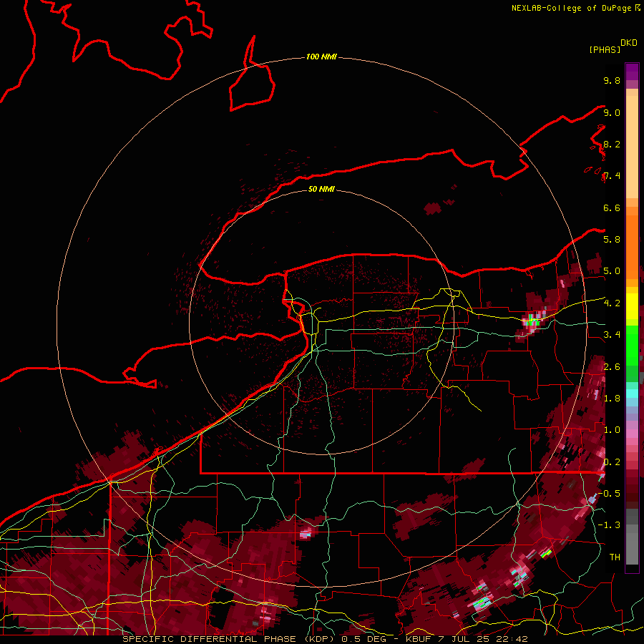The image size is (644, 644).
Task: Pick the yellow band on the KDP color bar
Action: point(632,306)
